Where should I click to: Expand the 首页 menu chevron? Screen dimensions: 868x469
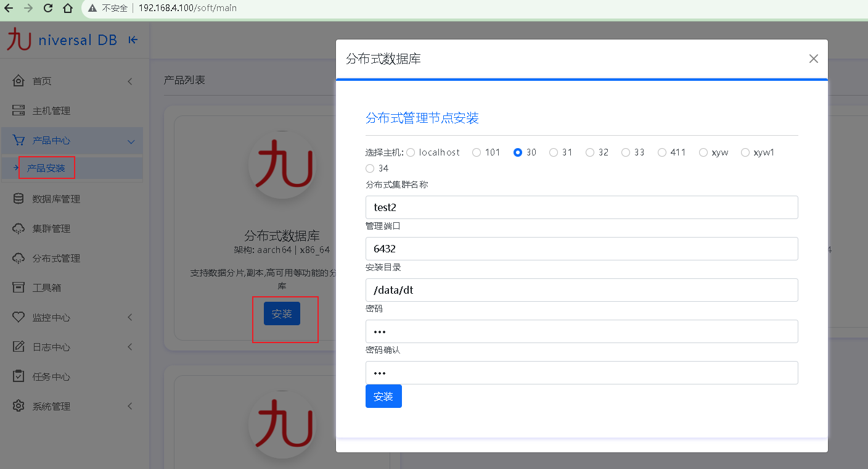130,81
